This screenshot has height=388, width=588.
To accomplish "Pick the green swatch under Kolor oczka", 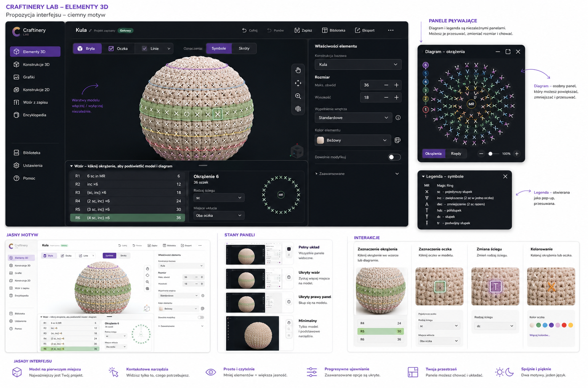I will pos(538,325).
